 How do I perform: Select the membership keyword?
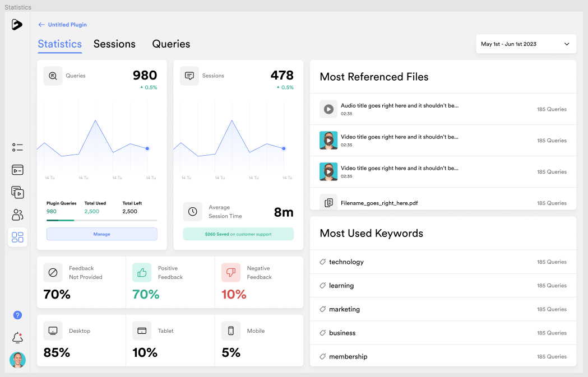point(348,356)
